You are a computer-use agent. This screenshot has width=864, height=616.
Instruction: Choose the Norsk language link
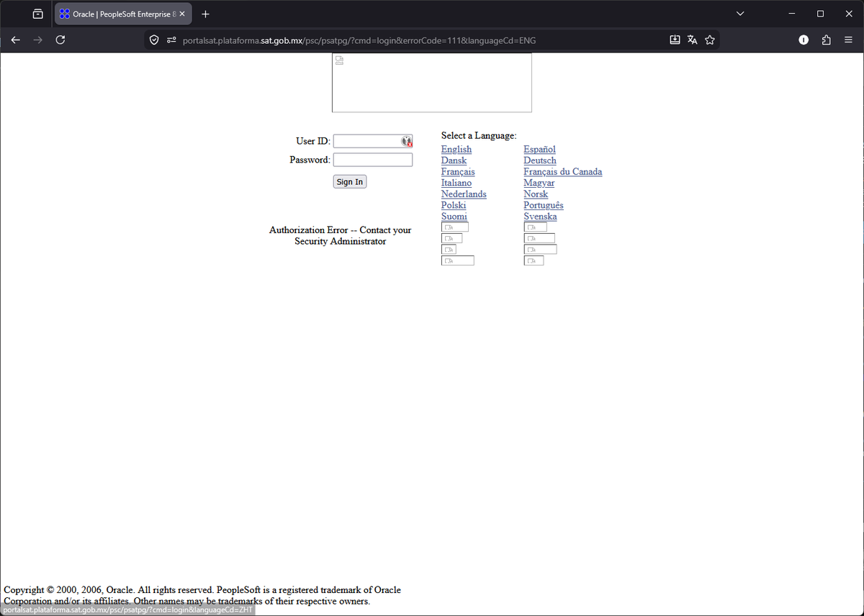[536, 194]
